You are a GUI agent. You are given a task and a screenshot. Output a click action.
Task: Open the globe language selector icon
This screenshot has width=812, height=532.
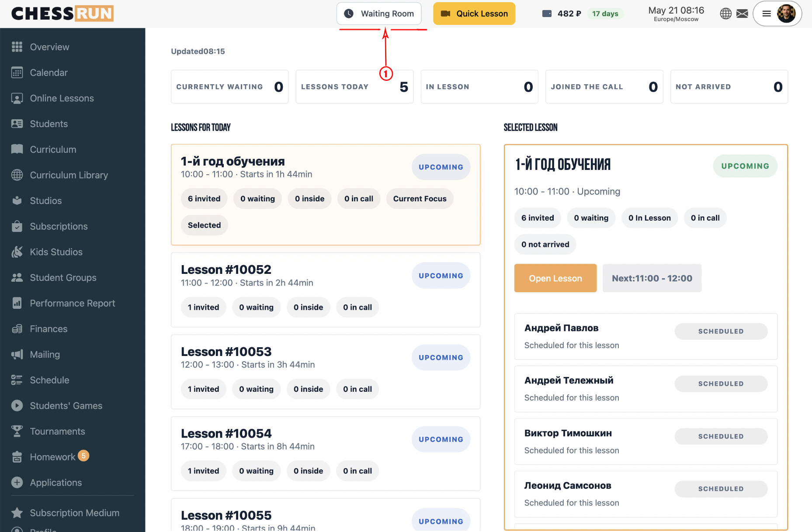click(725, 14)
